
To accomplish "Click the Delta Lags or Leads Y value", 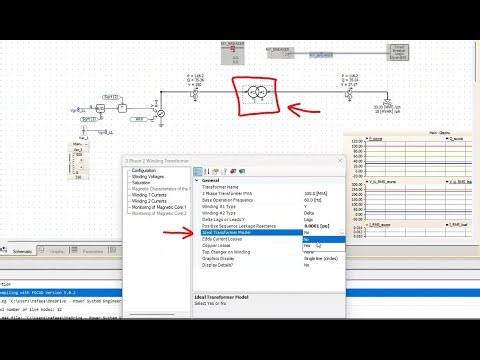I will (x=308, y=220).
